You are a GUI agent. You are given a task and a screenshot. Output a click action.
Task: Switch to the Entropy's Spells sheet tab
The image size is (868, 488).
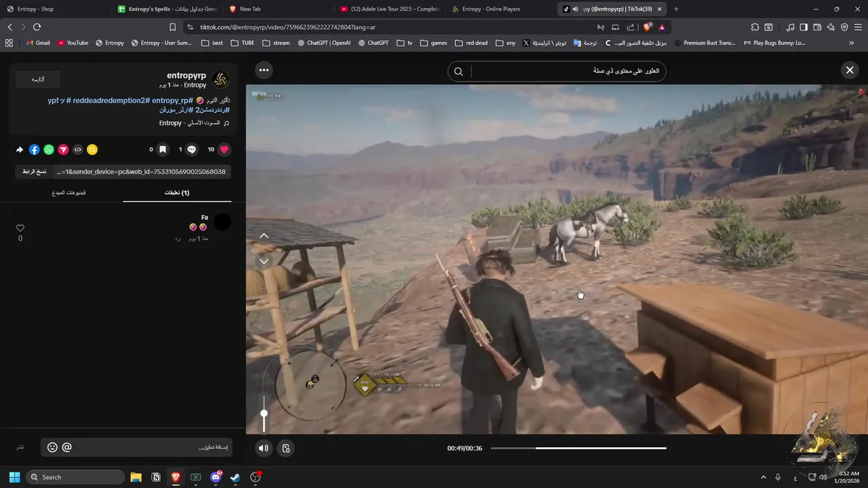[x=167, y=9]
